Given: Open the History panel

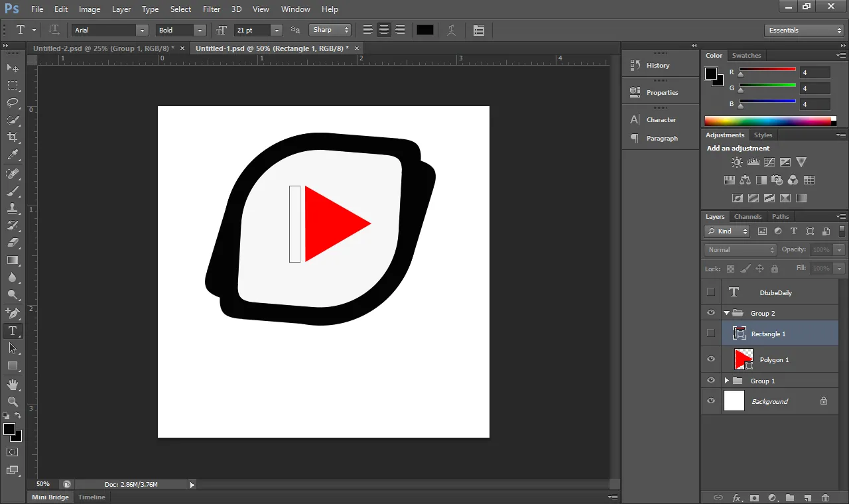Looking at the screenshot, I should [658, 65].
